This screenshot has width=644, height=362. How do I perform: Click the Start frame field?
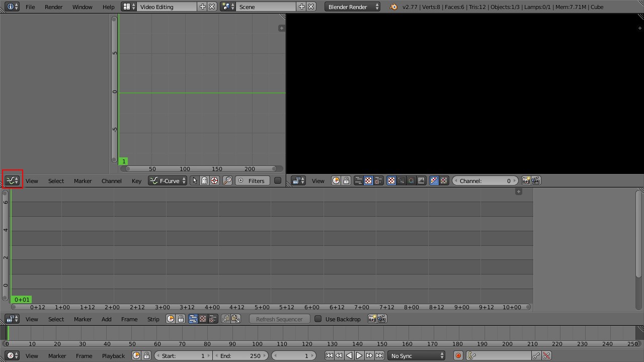183,355
